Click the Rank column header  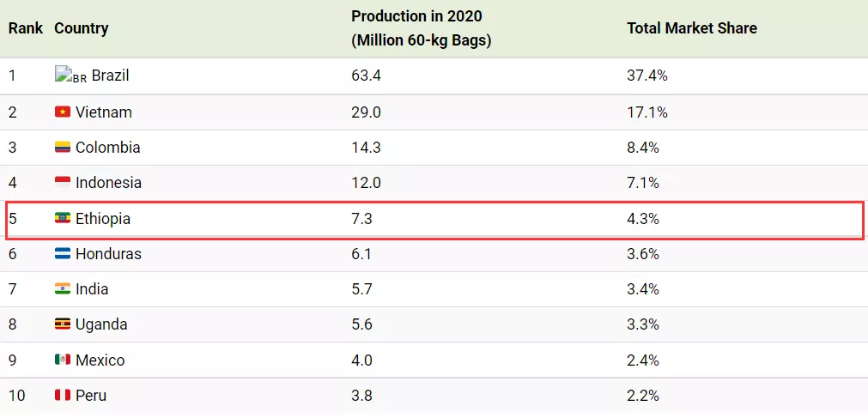point(26,28)
